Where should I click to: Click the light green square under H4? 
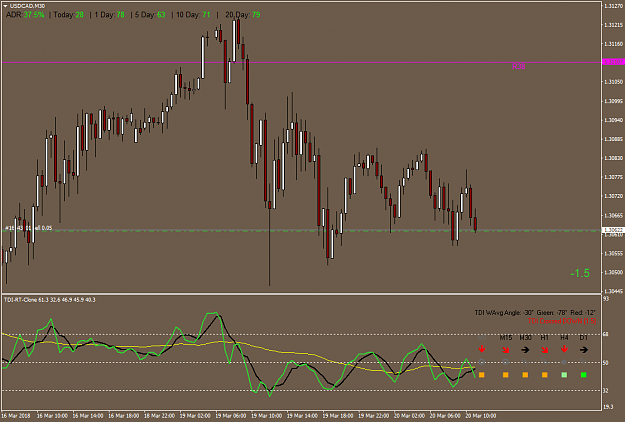564,375
